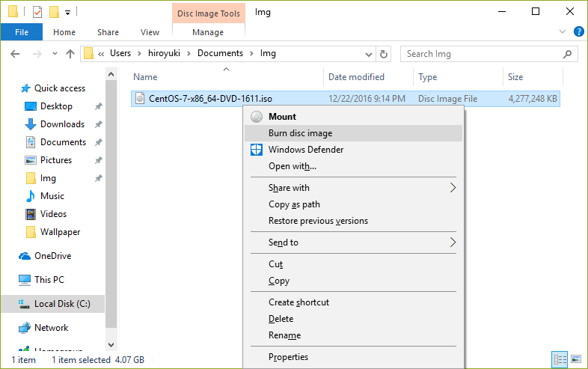The height and width of the screenshot is (369, 588).
Task: Click sidebar scrollbar up arrow
Action: tap(111, 74)
